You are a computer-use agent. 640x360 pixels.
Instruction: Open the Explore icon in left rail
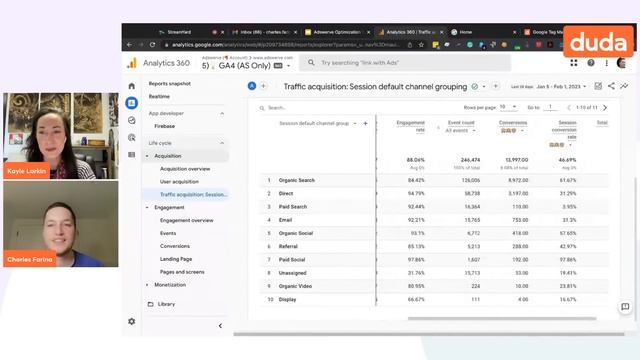coord(131,120)
